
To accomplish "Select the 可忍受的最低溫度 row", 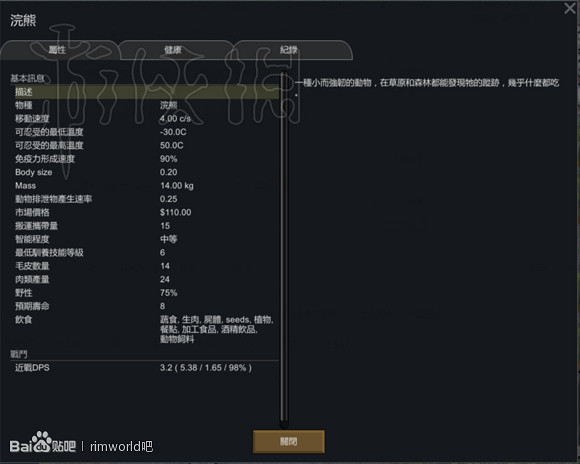I will pos(145,132).
